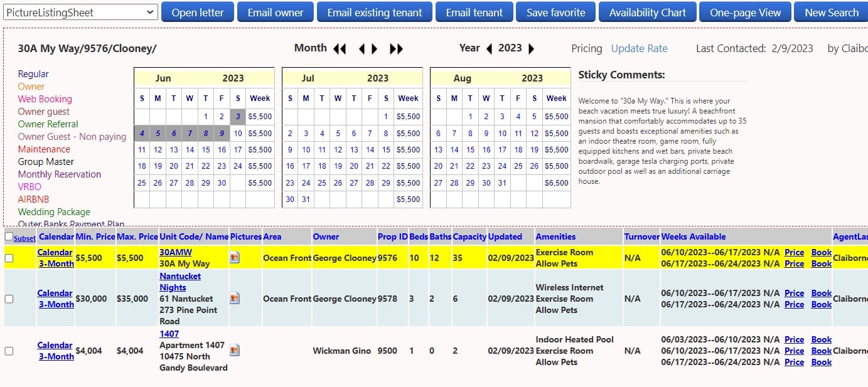
Task: Open the Nantucket Nights unit link
Action: click(180, 282)
